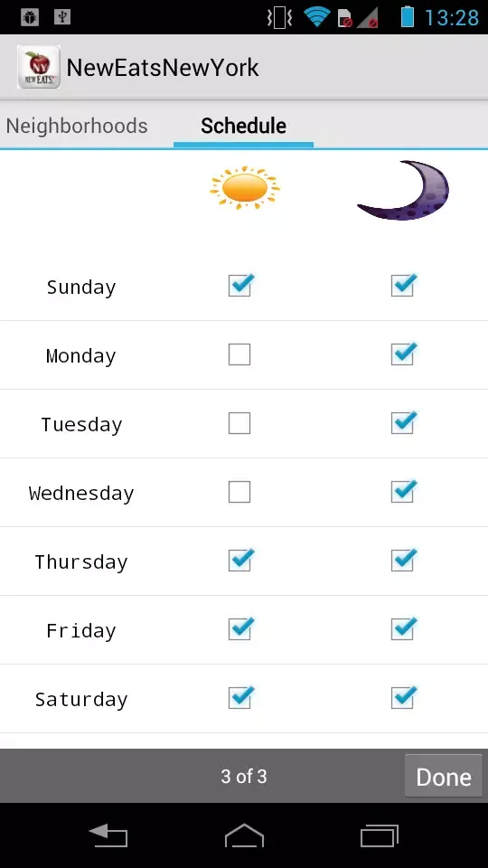Enable Monday daytime checkbox
Screen dimensions: 488x868
point(239,354)
